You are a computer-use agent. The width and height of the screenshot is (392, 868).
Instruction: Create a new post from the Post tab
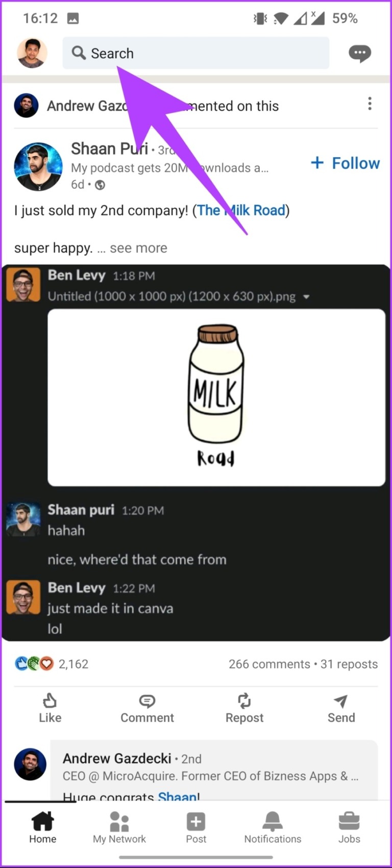pyautogui.click(x=196, y=828)
